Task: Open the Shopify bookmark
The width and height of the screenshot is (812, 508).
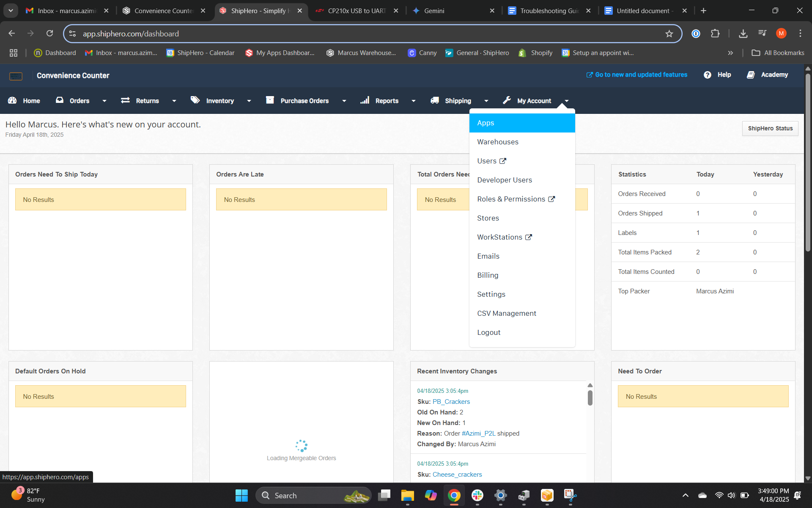Action: click(x=535, y=53)
